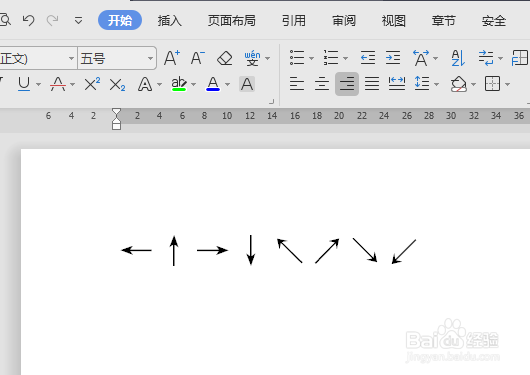Expand the highlight color dropdown arrow

pos(194,84)
